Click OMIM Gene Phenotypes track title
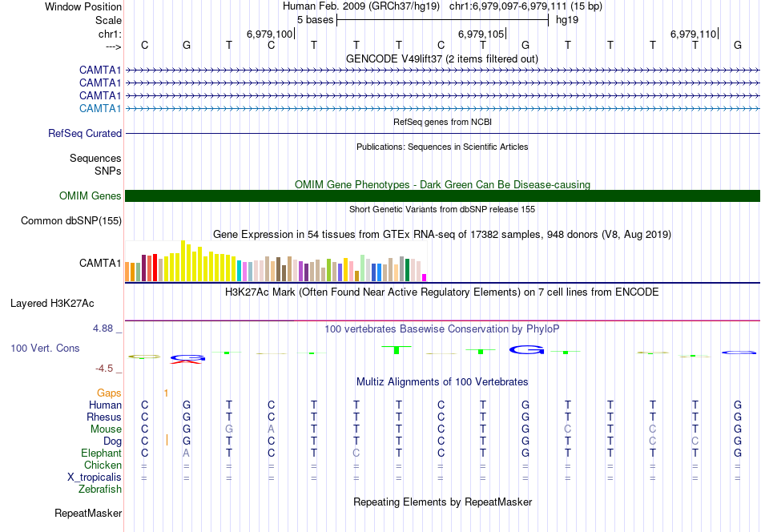 click(442, 184)
